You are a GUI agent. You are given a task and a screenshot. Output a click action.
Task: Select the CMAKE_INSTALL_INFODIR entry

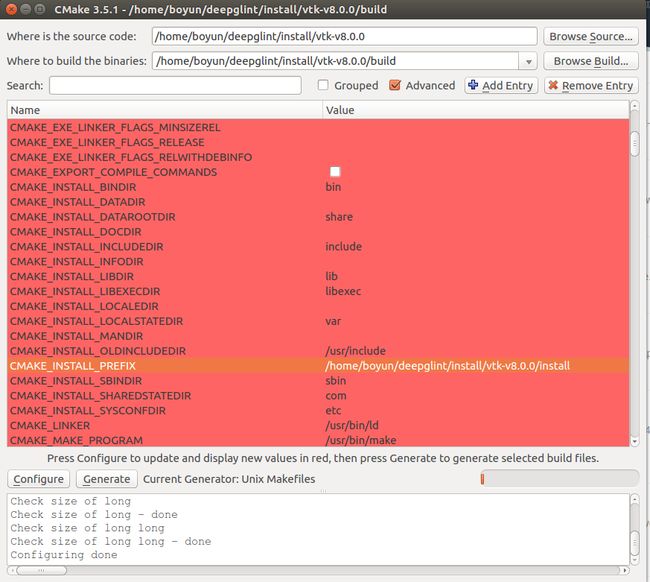(x=77, y=262)
